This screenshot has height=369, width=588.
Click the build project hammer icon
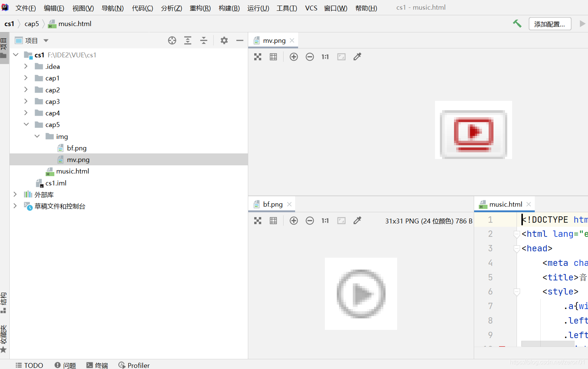[x=517, y=24]
